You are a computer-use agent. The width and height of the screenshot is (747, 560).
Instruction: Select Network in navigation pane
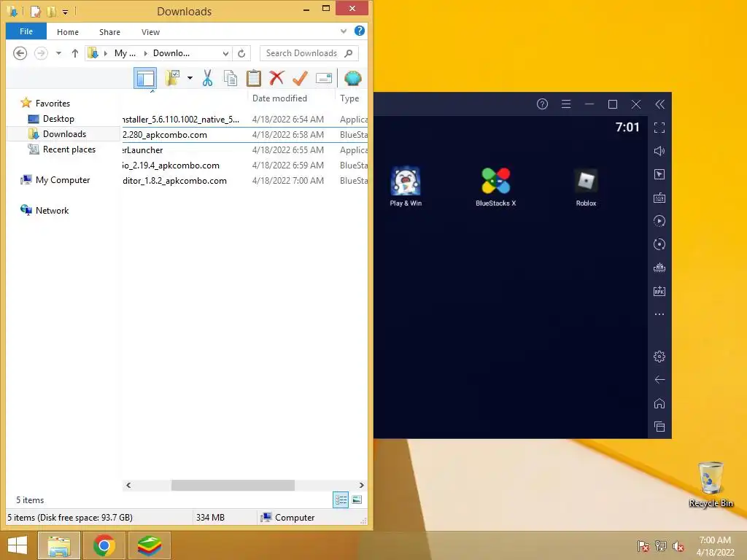pyautogui.click(x=52, y=211)
